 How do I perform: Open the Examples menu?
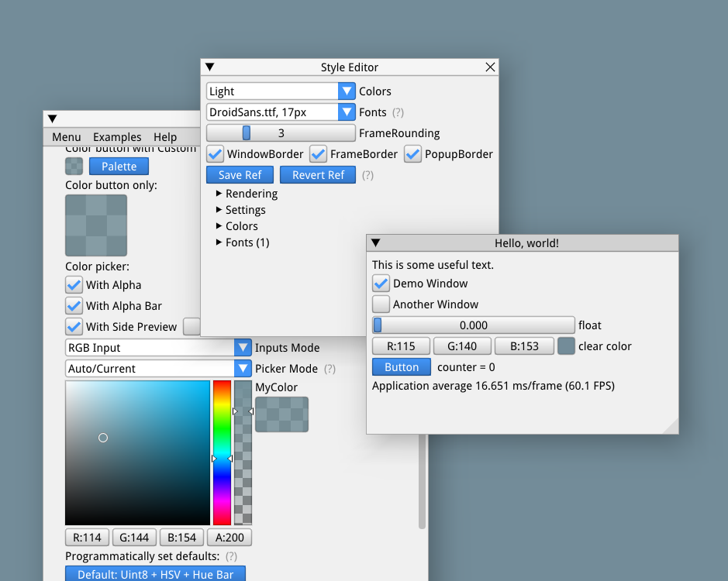coord(117,137)
